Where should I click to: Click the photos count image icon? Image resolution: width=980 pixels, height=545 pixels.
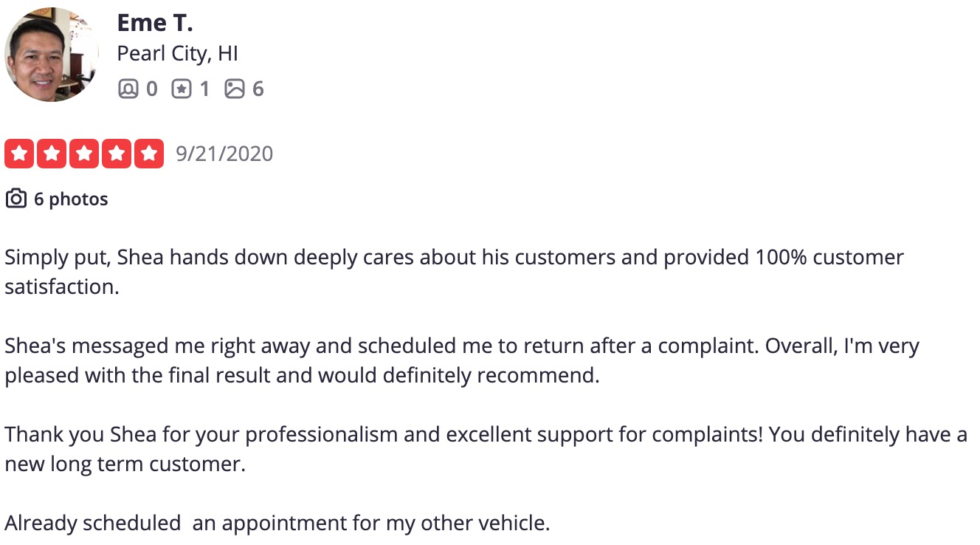(x=234, y=89)
